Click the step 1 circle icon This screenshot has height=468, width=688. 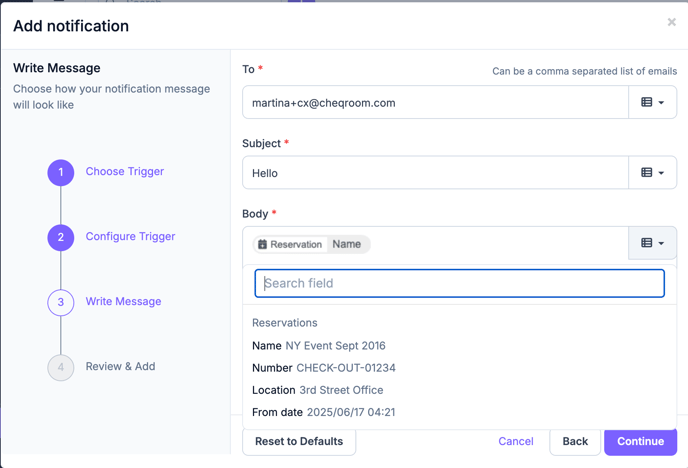(x=61, y=172)
